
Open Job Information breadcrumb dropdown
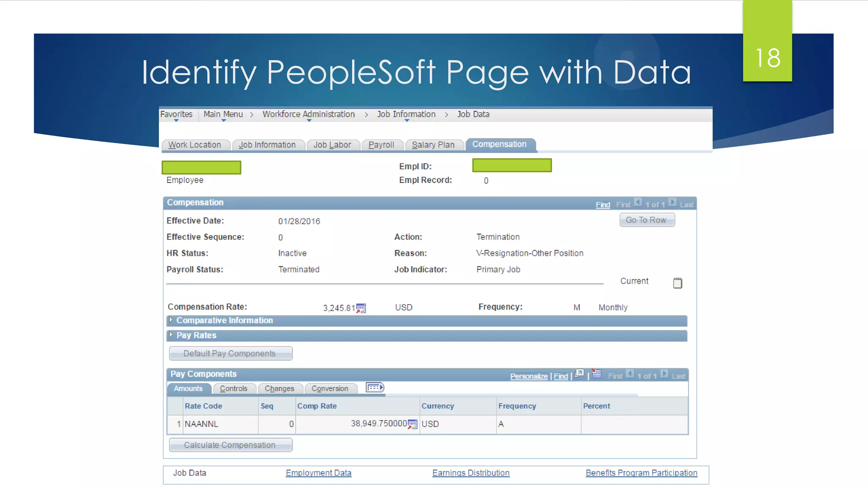click(406, 115)
